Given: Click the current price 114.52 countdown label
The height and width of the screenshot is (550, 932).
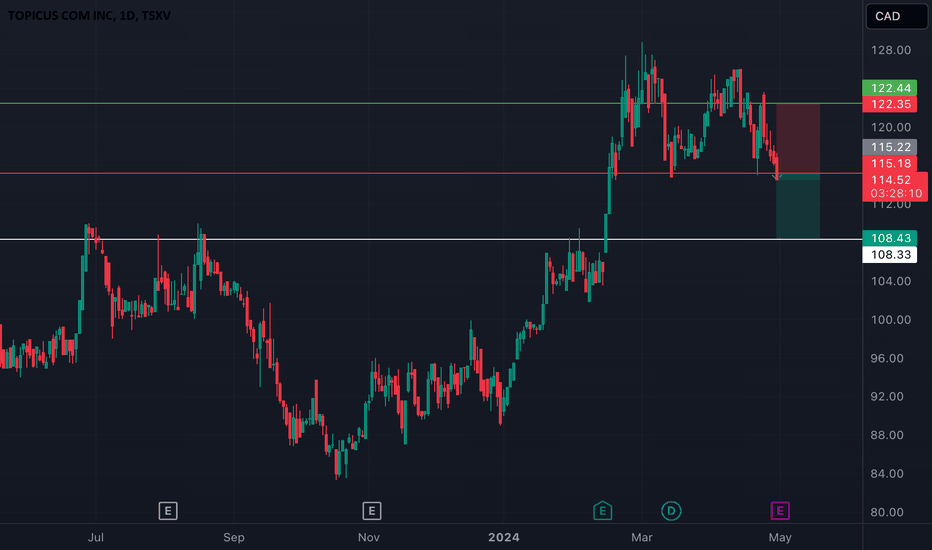Looking at the screenshot, I should (895, 186).
